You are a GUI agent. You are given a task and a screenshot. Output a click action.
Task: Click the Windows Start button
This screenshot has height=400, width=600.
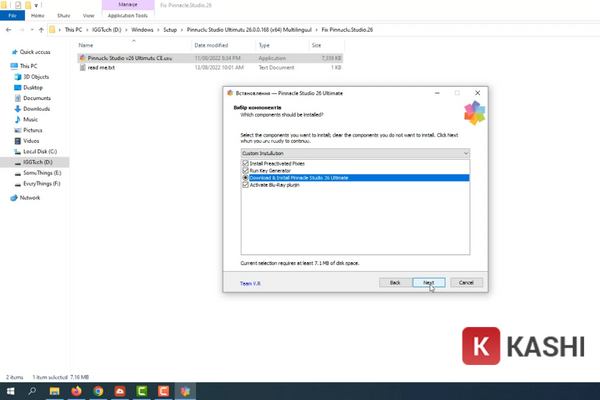[x=9, y=391]
